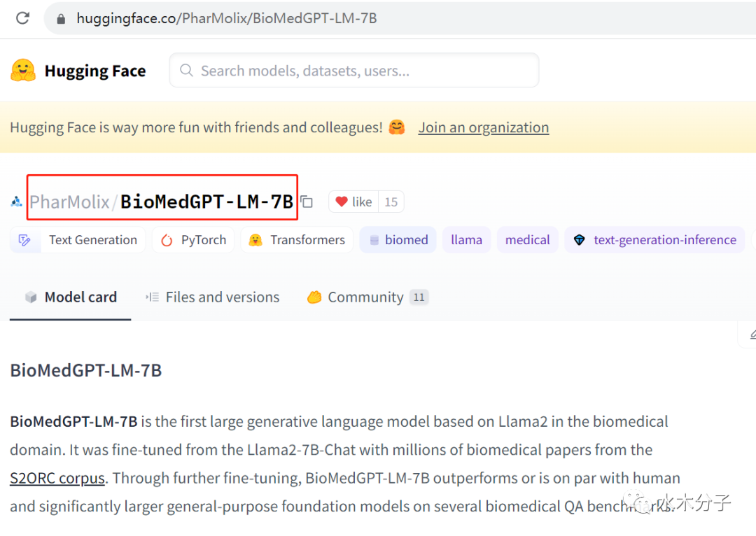Image resolution: width=756 pixels, height=536 pixels.
Task: Copy model name with the copy icon
Action: click(x=307, y=202)
